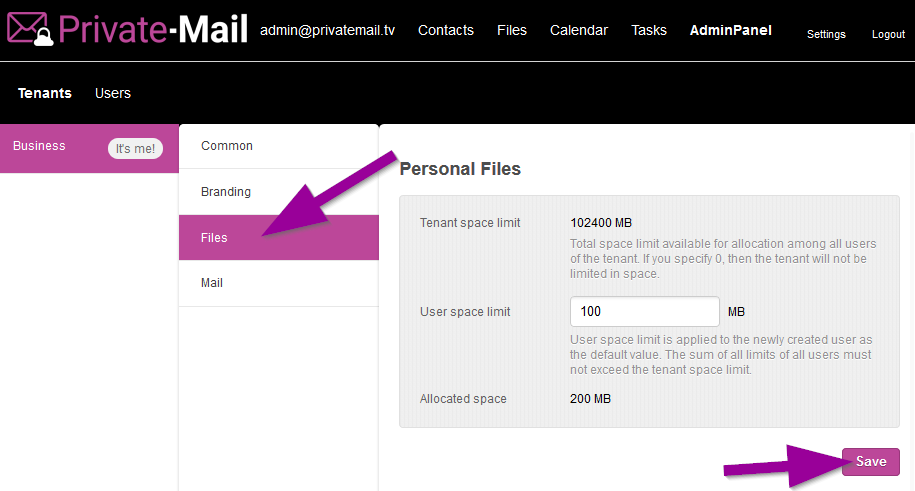Select the highlighted Files settings tab
The height and width of the screenshot is (491, 915).
214,238
